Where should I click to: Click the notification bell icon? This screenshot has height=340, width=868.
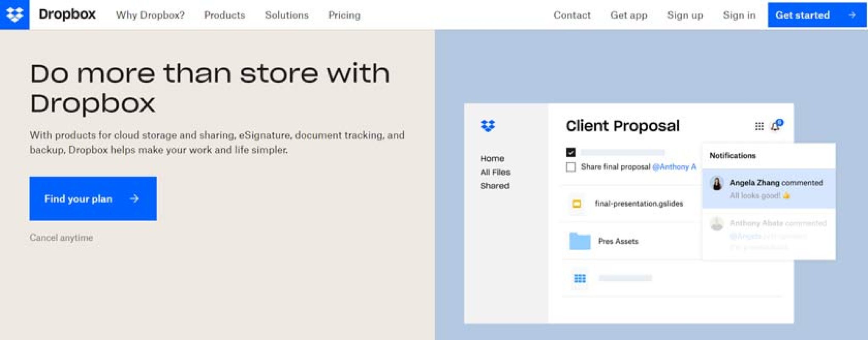tap(776, 125)
